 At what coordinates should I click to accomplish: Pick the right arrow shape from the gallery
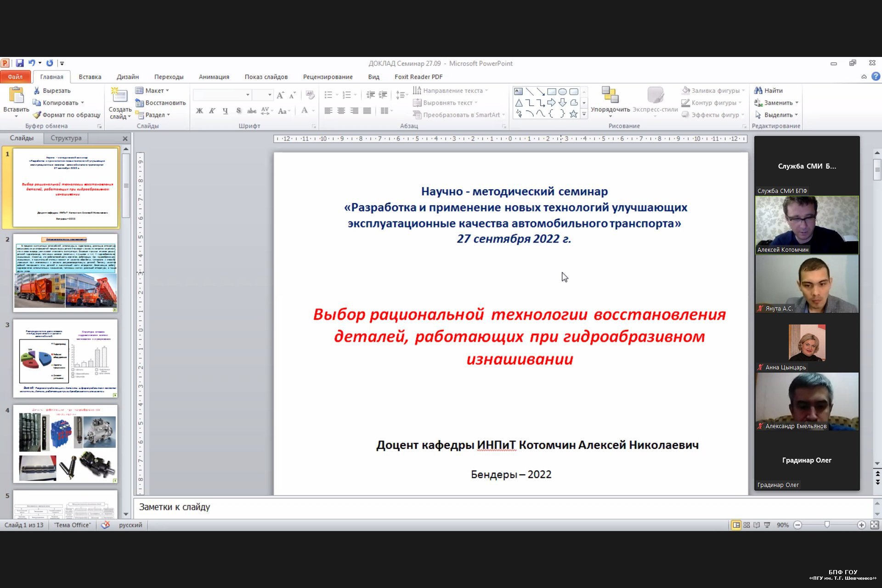(551, 102)
